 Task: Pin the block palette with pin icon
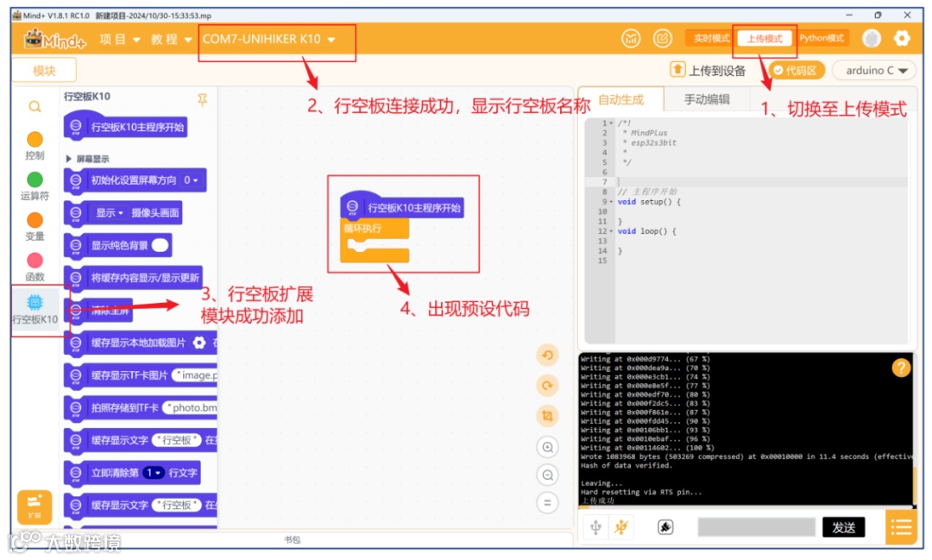coord(203,100)
